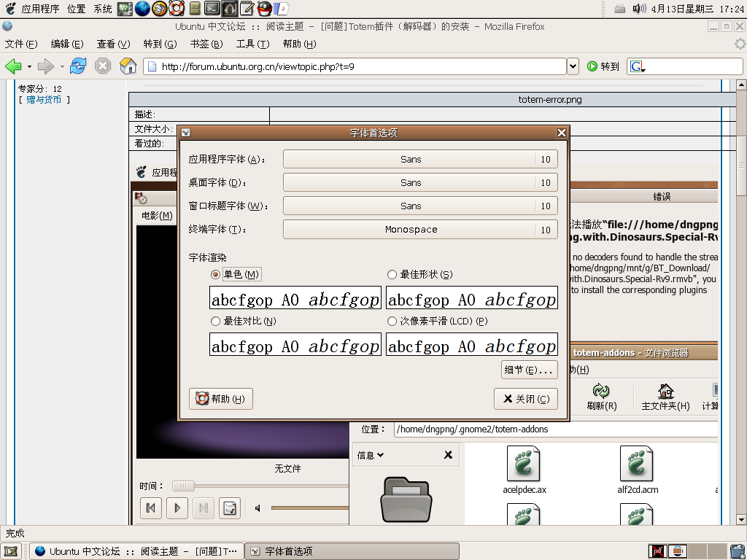
Task: Choose the 桌面字体 Sans font button
Action: [420, 182]
